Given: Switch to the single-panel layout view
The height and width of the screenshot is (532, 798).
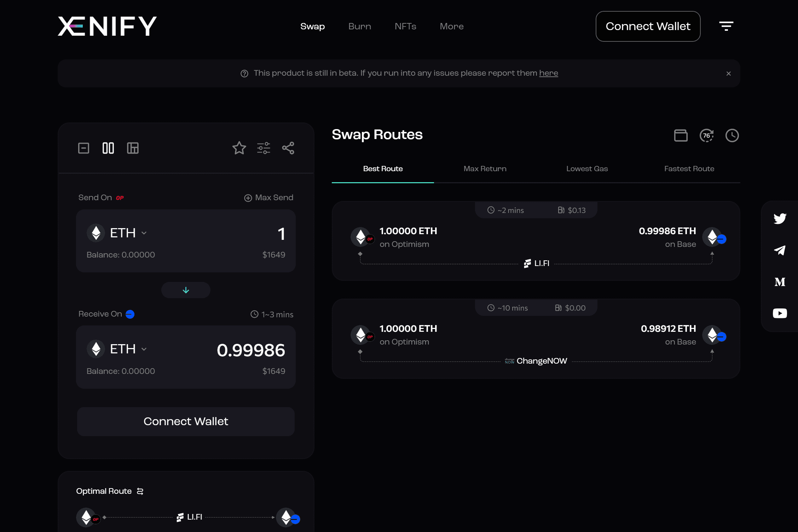Looking at the screenshot, I should pos(83,148).
